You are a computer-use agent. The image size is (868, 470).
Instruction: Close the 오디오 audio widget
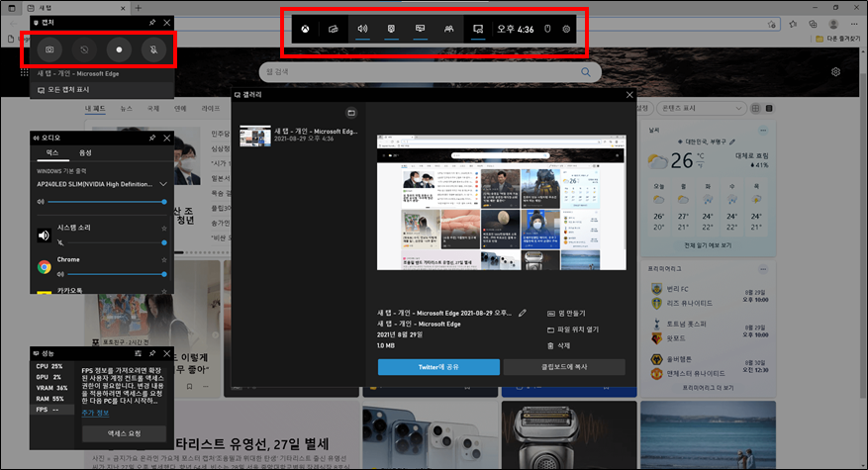pyautogui.click(x=166, y=138)
